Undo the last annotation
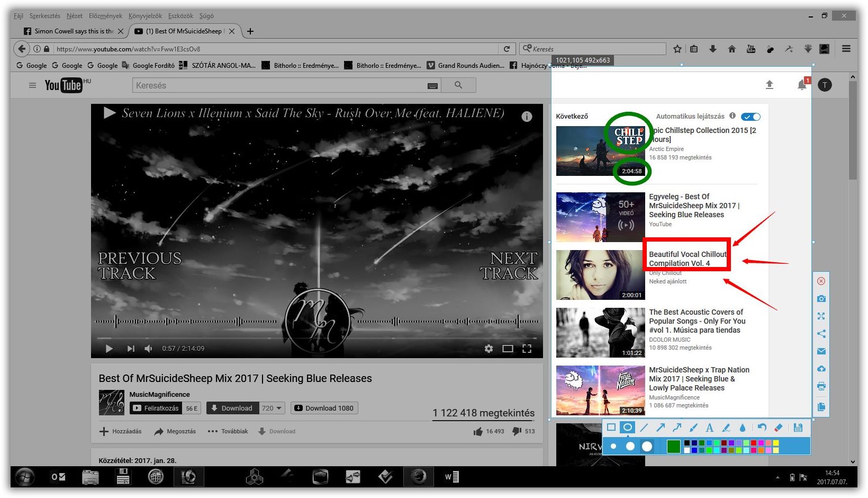868x498 pixels. [762, 428]
